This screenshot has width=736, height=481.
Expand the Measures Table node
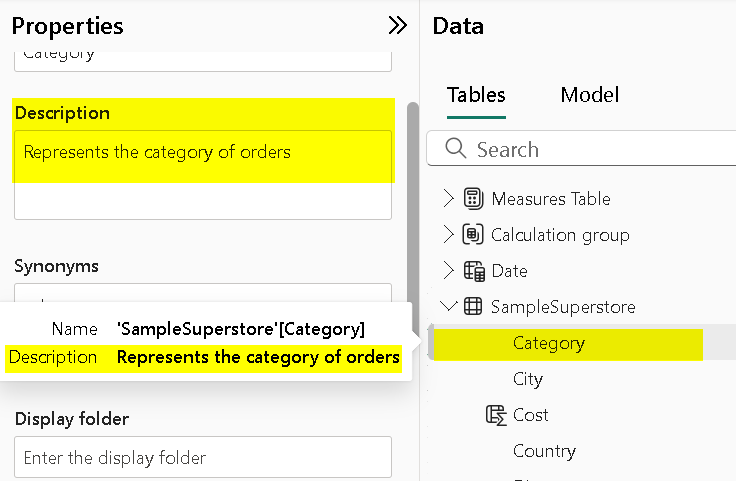(x=449, y=199)
